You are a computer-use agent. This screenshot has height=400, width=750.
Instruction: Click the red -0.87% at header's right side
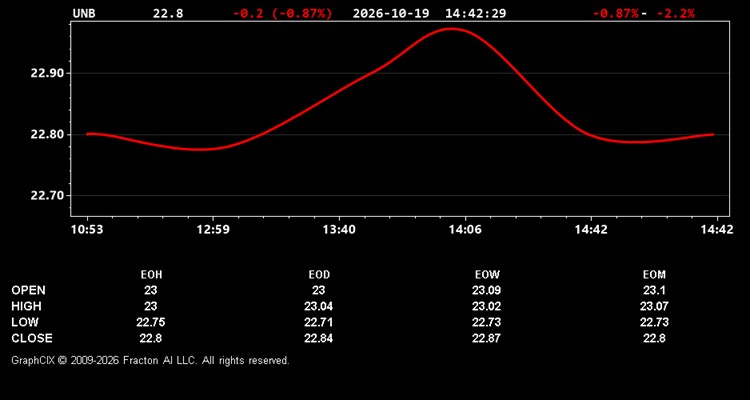tap(616, 13)
